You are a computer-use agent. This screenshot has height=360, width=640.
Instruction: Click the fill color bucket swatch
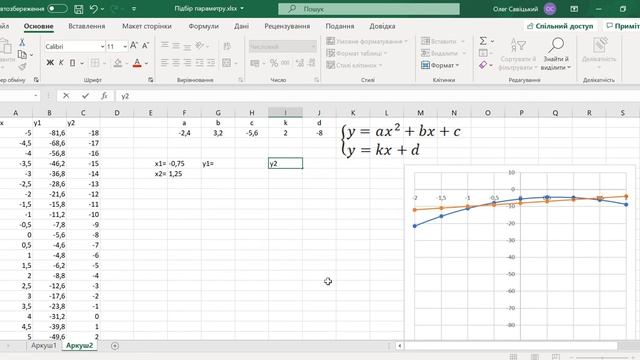tap(118, 63)
